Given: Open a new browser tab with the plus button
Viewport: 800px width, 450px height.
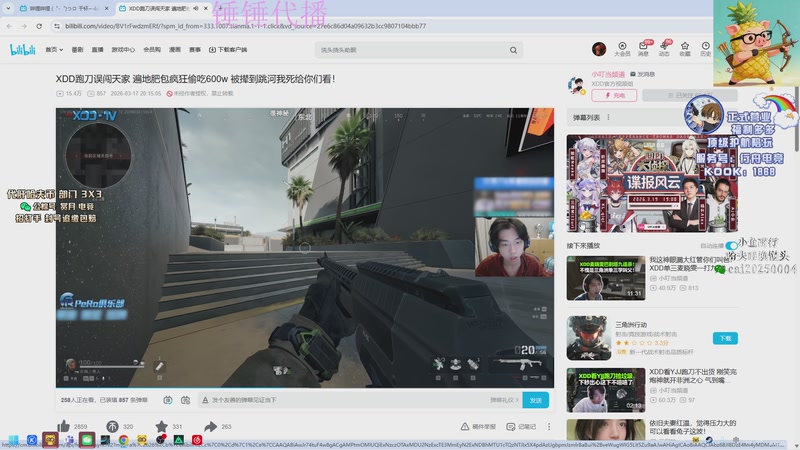Looking at the screenshot, I should coord(220,8).
